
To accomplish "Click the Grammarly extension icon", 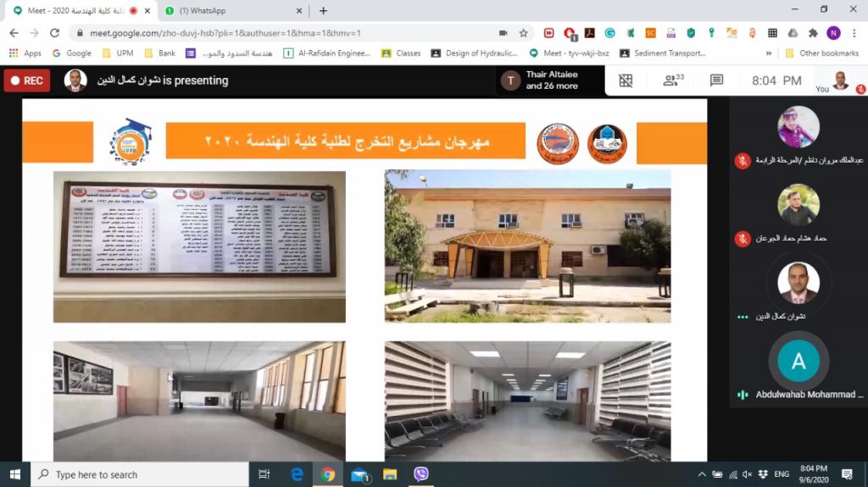I will (x=609, y=33).
